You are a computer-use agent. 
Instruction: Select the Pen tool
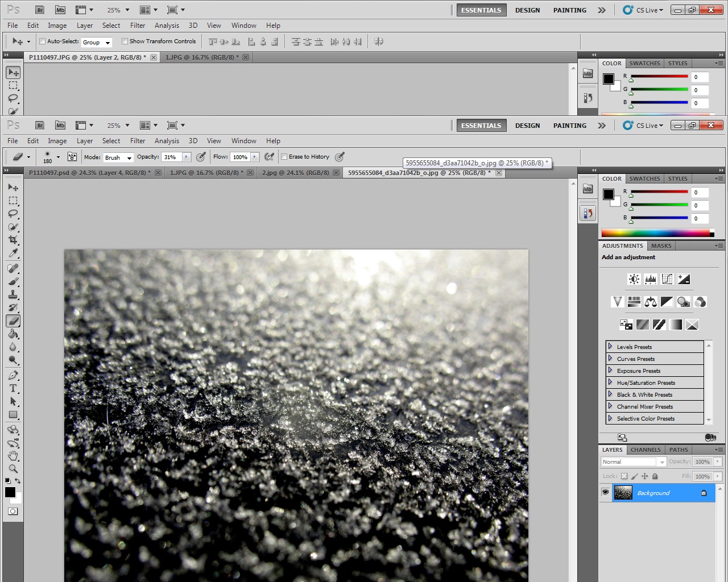pyautogui.click(x=13, y=375)
